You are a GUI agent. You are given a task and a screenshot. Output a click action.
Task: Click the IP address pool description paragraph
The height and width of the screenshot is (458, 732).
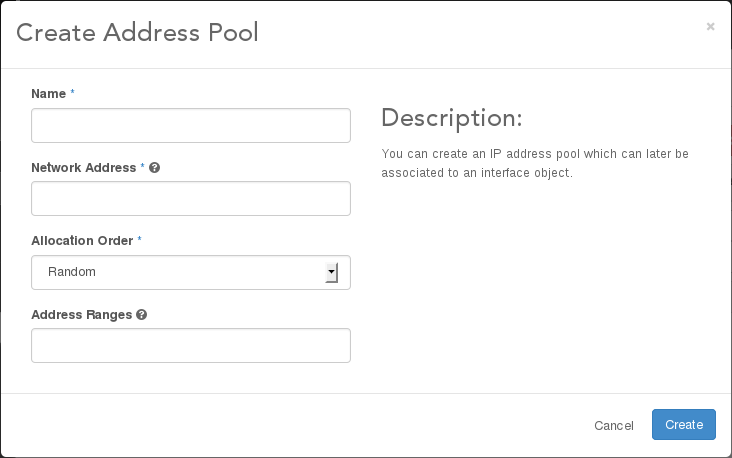[535, 163]
